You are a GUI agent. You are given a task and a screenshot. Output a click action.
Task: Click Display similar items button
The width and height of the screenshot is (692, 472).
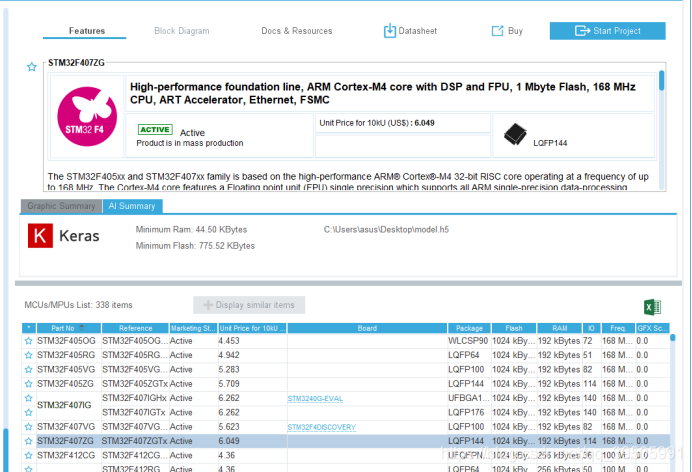coord(249,305)
